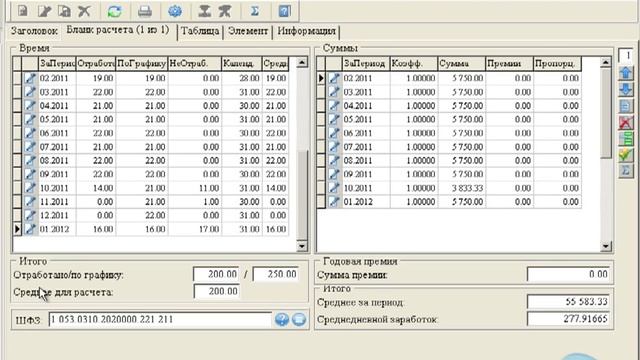The image size is (640, 360).
Task: Open the Элемент tab
Action: coord(248,31)
